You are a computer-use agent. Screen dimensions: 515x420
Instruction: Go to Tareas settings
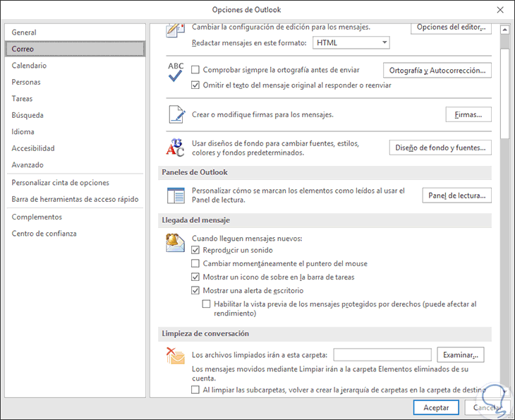[x=75, y=99]
